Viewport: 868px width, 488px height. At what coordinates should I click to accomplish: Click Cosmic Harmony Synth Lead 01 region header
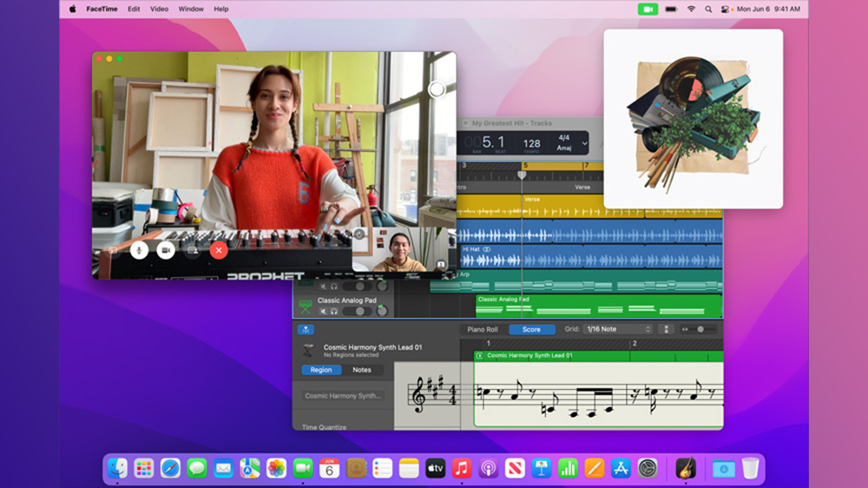coord(598,356)
